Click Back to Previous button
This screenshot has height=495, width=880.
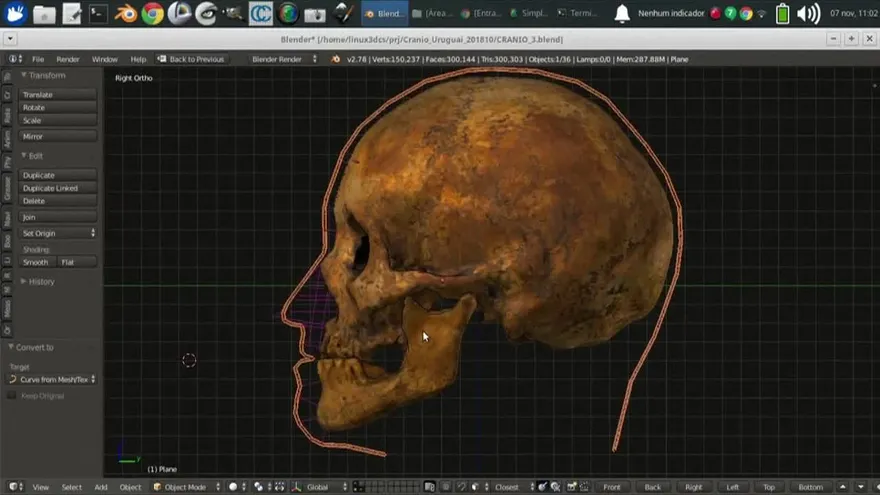[x=191, y=59]
